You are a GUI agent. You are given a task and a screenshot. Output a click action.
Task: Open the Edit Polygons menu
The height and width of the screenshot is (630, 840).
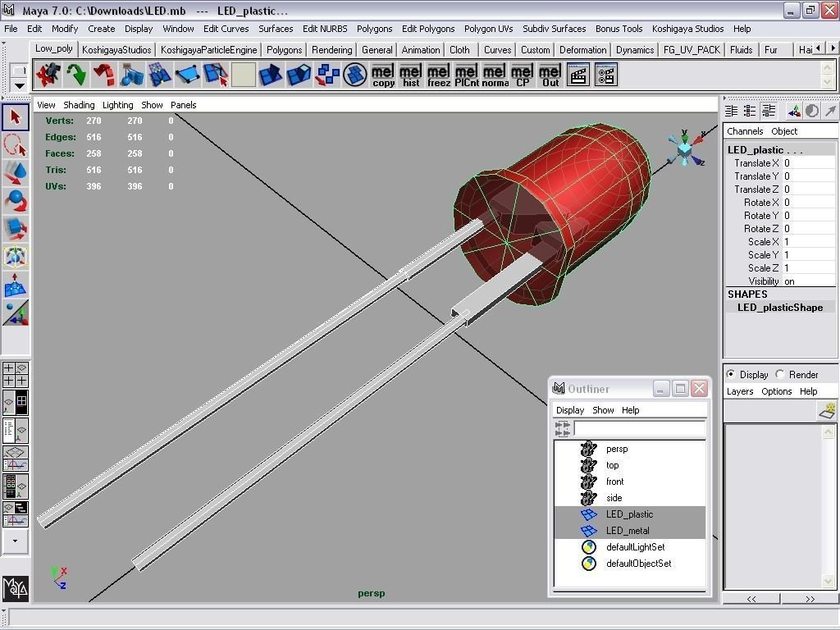[428, 29]
